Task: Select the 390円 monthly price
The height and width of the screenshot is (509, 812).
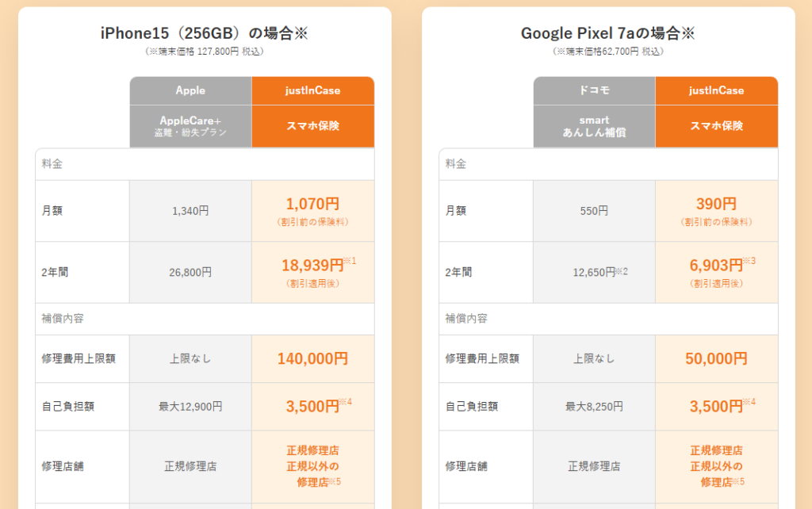Action: point(716,204)
